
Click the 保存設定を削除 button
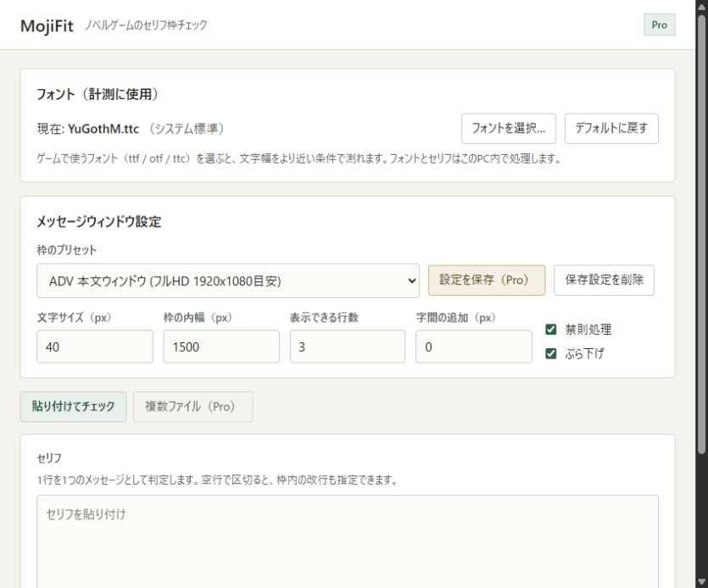605,280
